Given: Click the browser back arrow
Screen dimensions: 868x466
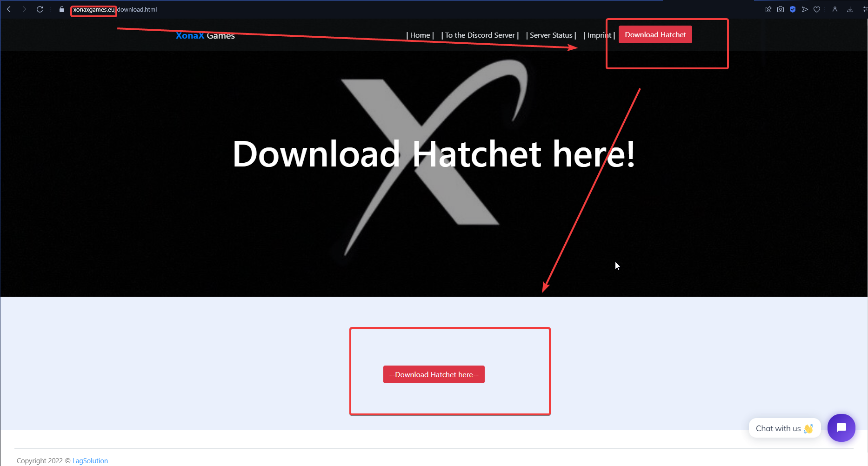Looking at the screenshot, I should [9, 9].
